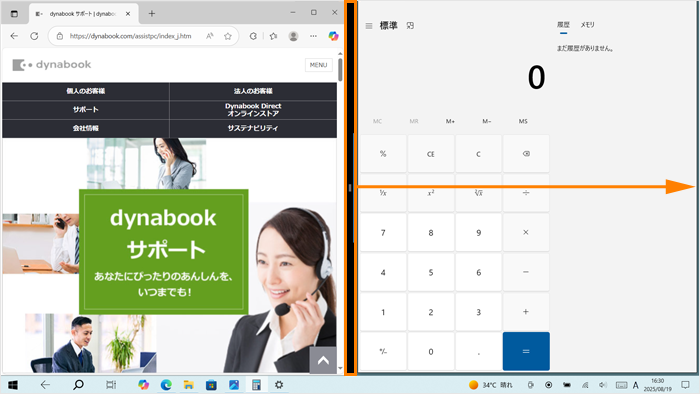
Task: Open Edge read aloud icon in address bar
Action: [x=209, y=36]
